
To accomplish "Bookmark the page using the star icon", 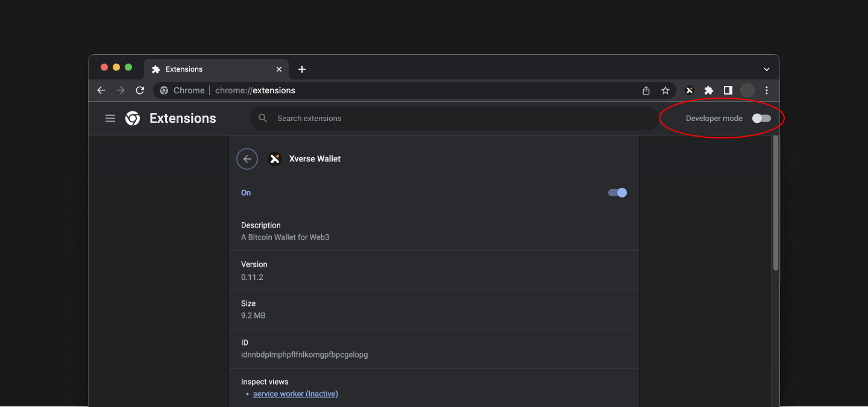I will (x=665, y=90).
